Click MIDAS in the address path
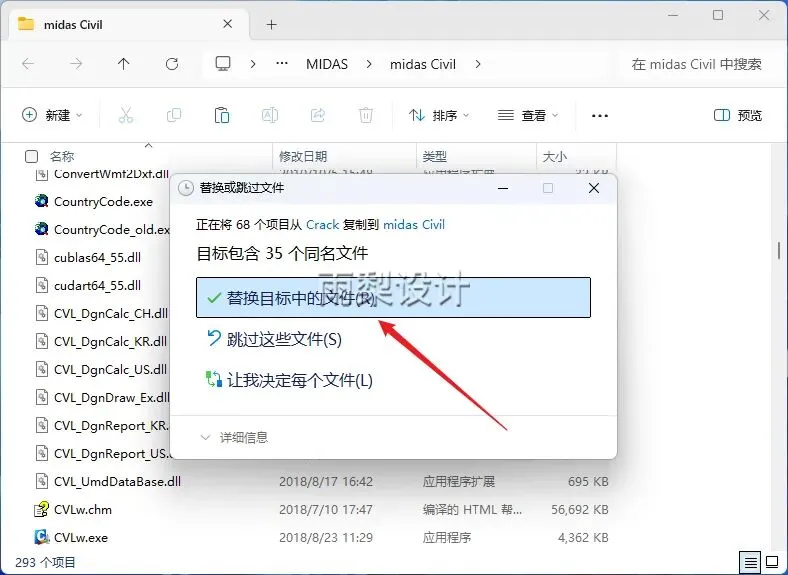The width and height of the screenshot is (788, 575). [327, 64]
